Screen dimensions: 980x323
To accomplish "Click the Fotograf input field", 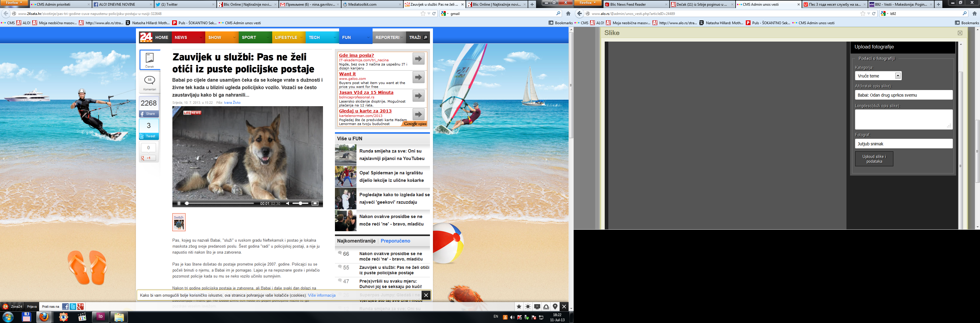I will coord(904,144).
